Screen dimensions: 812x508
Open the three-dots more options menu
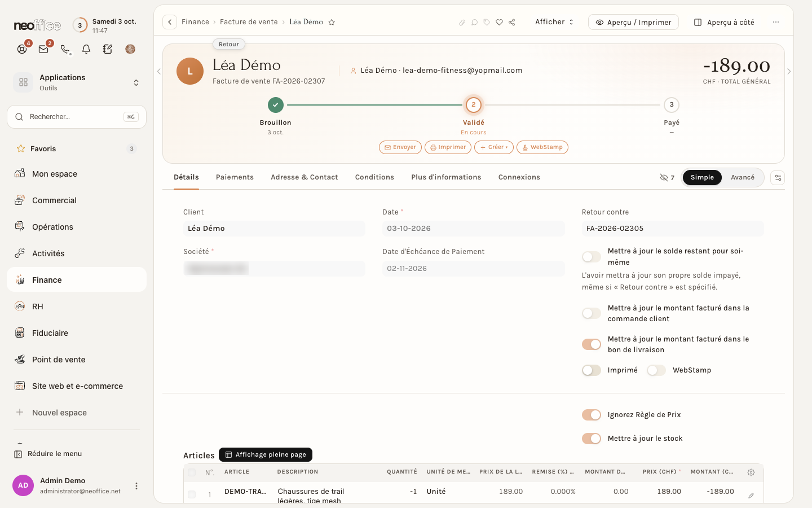[x=776, y=22]
